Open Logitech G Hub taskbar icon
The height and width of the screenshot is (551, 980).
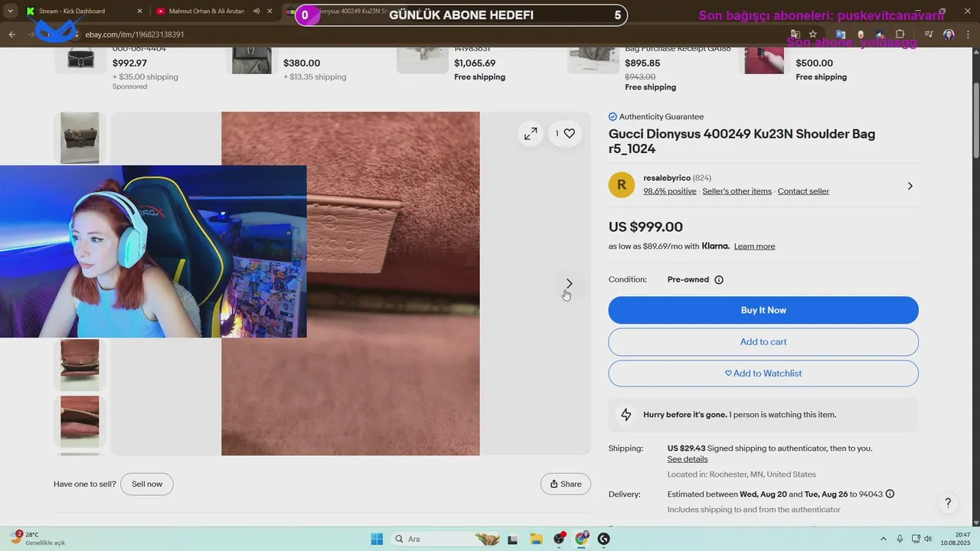(x=604, y=539)
